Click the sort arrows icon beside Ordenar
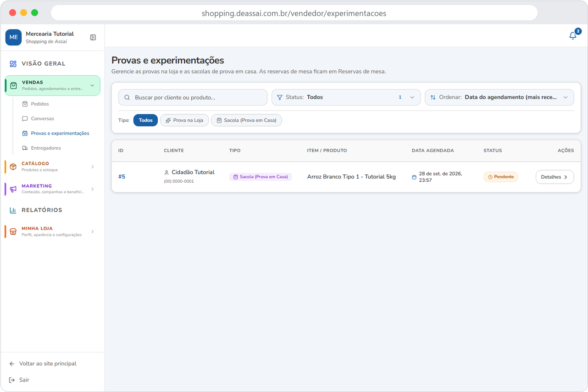588x392 pixels. click(433, 97)
